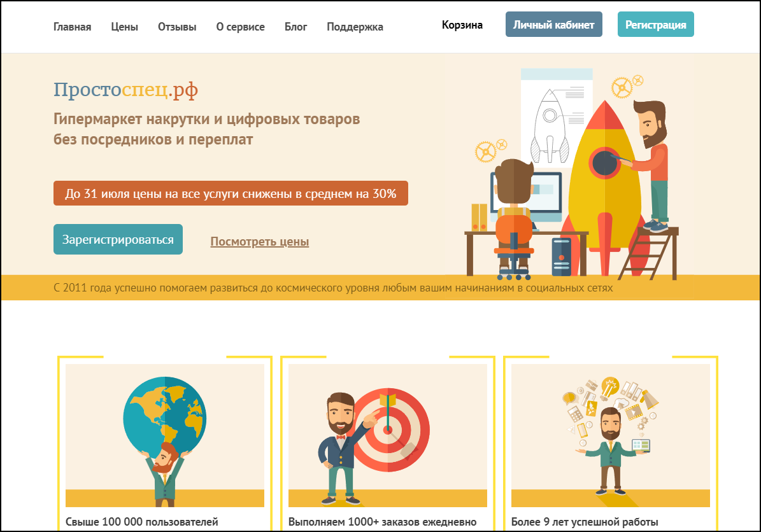Go to the Цены page
Screen dimensions: 761x532
[124, 27]
